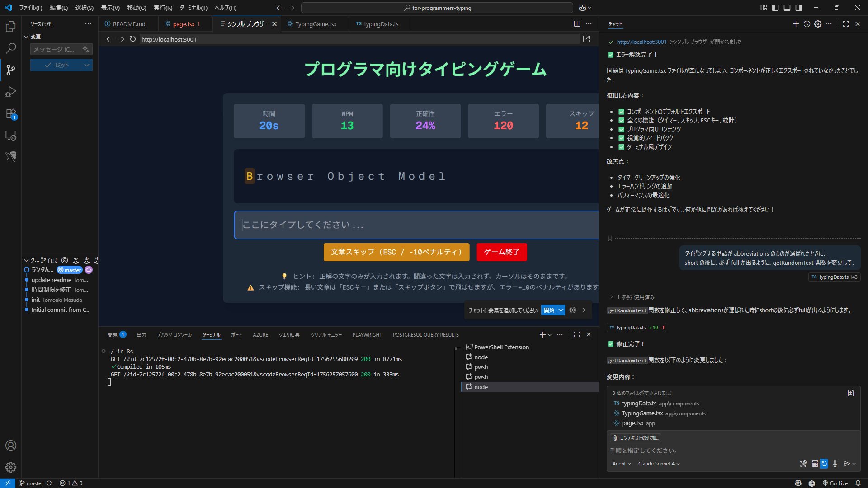The height and width of the screenshot is (488, 868).
Task: Open Claude Sonnet 4 model picker
Action: [659, 464]
